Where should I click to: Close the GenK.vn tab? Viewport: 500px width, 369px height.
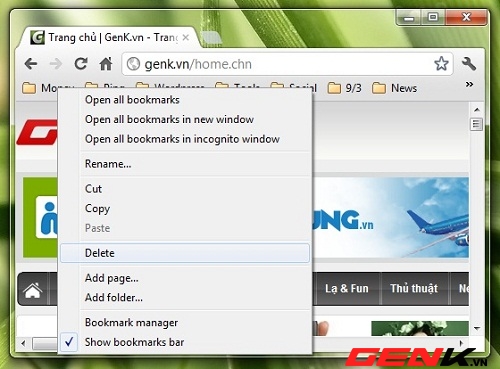186,38
